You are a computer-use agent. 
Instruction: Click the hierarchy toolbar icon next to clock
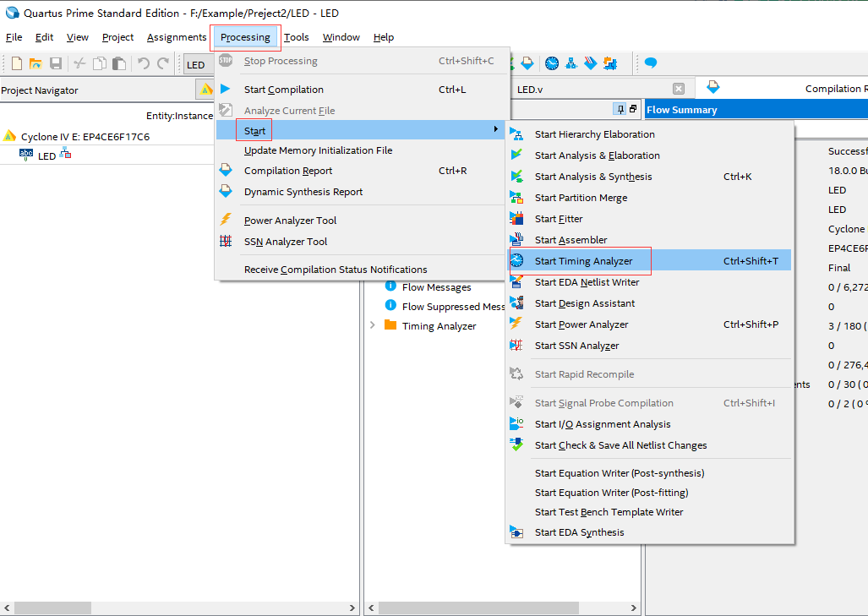[x=571, y=63]
